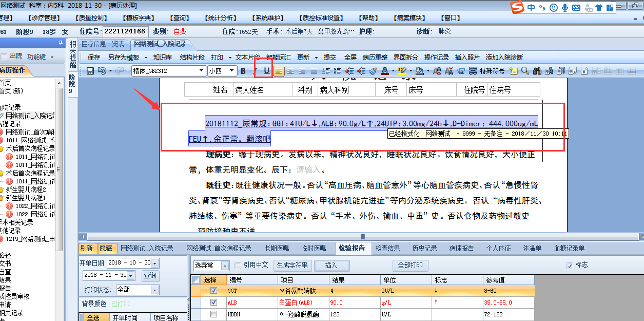Align text left icon
This screenshot has height=321, width=644.
279,71
